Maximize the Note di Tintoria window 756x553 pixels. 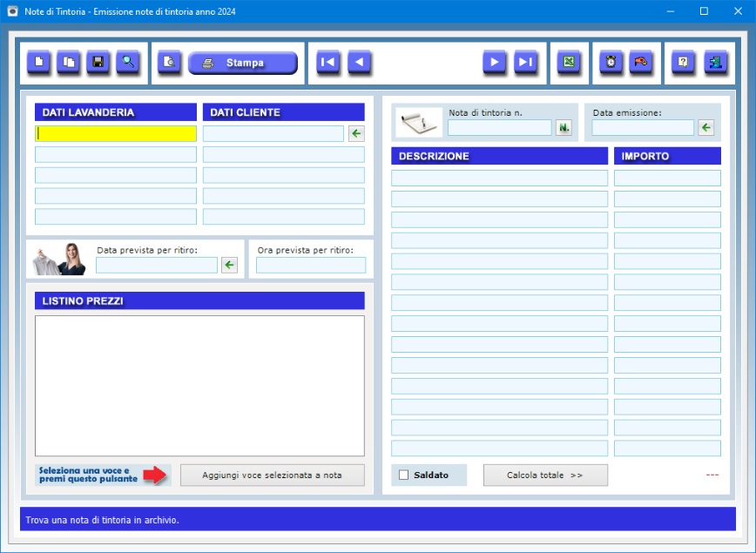pos(704,11)
